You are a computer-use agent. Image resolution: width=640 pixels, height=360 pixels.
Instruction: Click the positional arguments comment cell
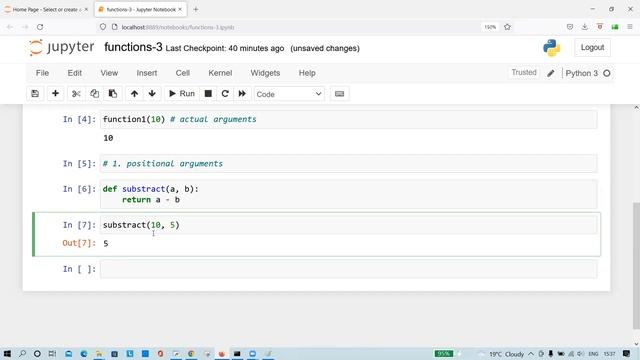coord(349,164)
